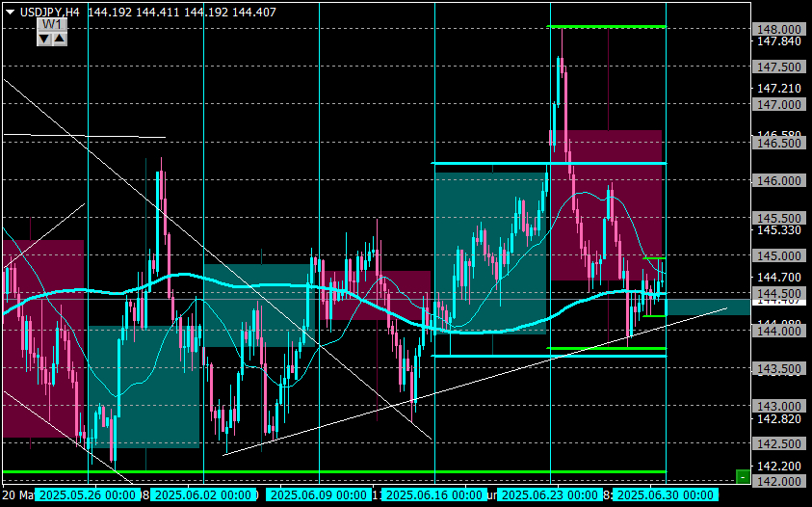This screenshot has width=812, height=507.
Task: Click the 144.407 close value in header
Action: (253, 12)
